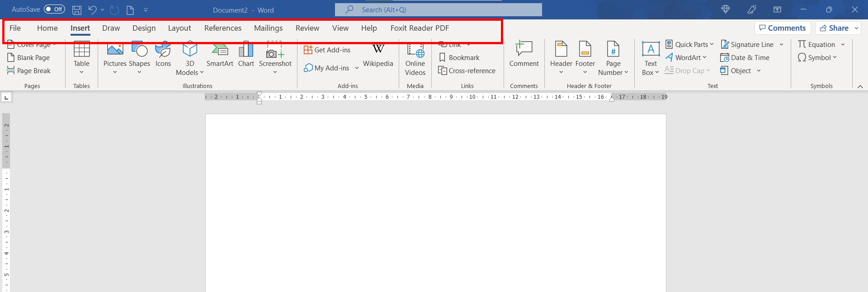
Task: Open the WordArt gallery
Action: click(x=686, y=57)
